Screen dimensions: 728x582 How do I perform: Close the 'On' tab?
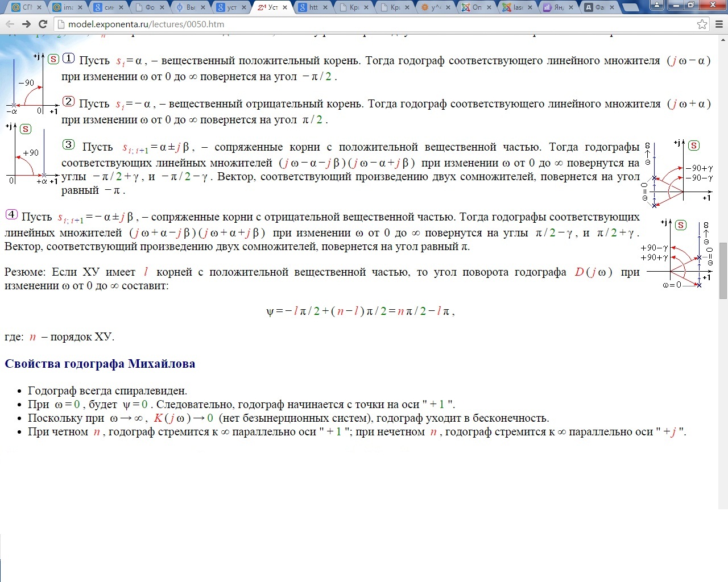click(490, 7)
